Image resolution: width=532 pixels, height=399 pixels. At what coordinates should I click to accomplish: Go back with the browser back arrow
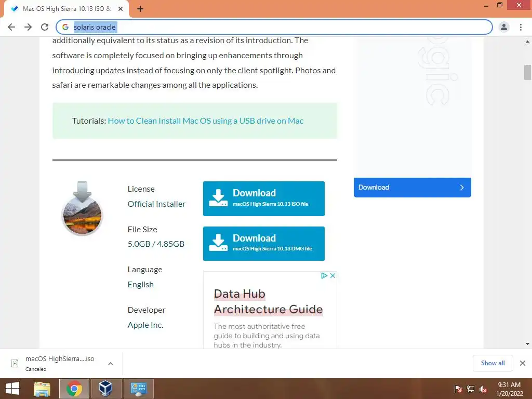pos(11,27)
